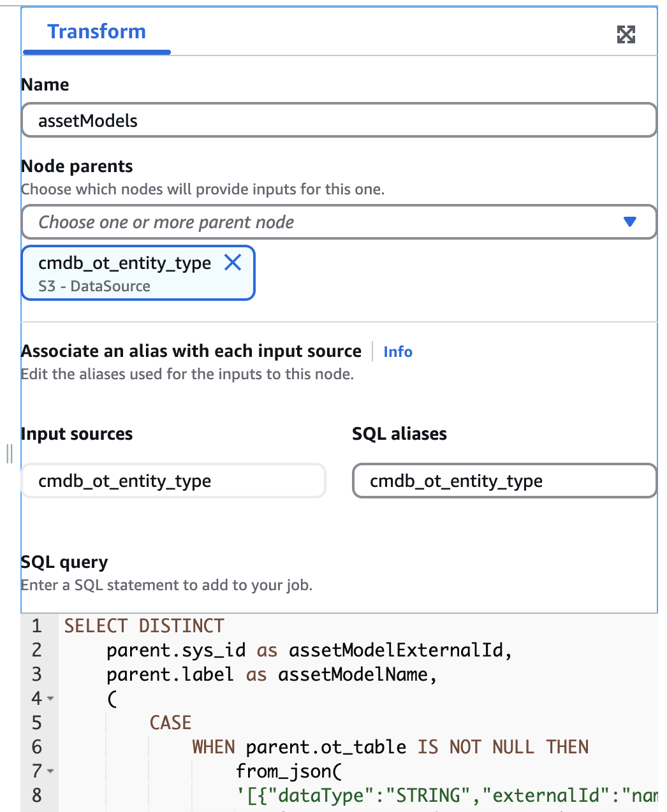Viewport: 667px width, 812px height.
Task: Click the parent.label as assetModelName line
Action: tap(272, 674)
